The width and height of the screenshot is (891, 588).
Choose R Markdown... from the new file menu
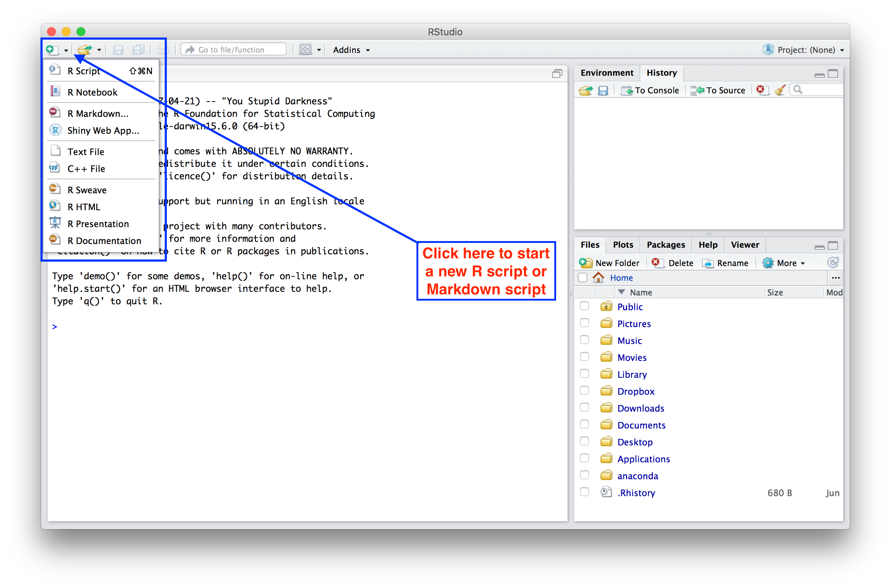(x=97, y=113)
